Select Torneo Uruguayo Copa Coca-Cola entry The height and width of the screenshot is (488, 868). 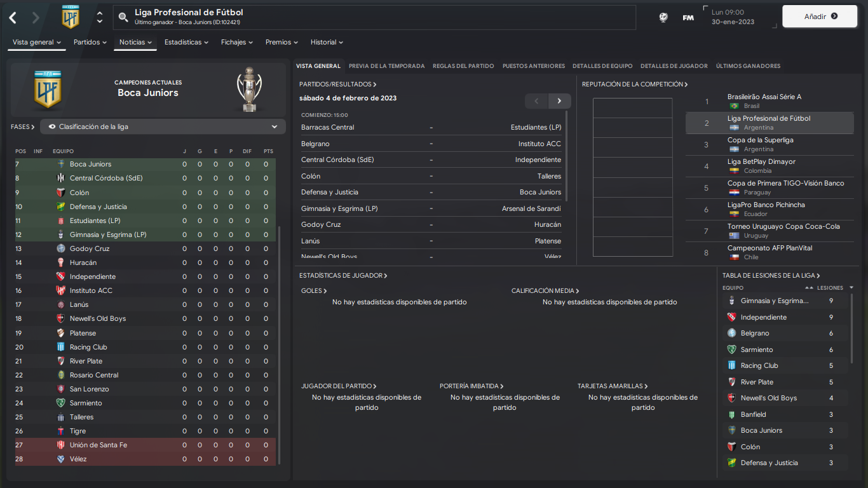[x=770, y=231]
